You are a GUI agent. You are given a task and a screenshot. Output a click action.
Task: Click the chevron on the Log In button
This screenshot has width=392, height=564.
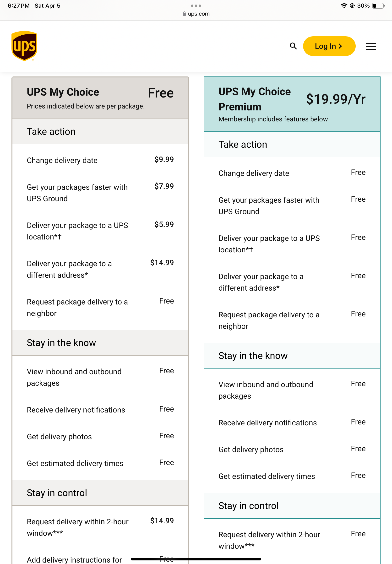[340, 46]
